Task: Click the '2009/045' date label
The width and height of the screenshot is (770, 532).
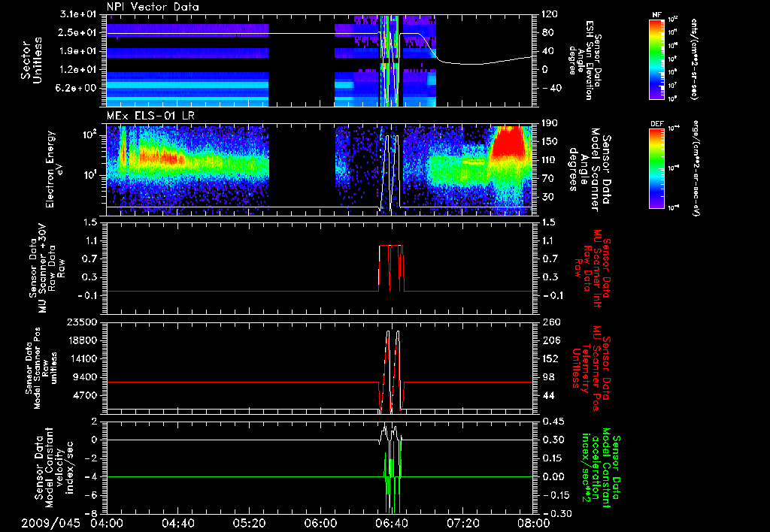Action: (50, 523)
